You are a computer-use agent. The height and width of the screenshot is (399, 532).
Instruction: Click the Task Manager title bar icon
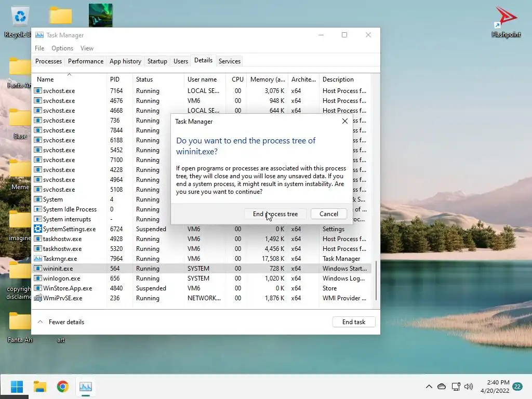[39, 35]
